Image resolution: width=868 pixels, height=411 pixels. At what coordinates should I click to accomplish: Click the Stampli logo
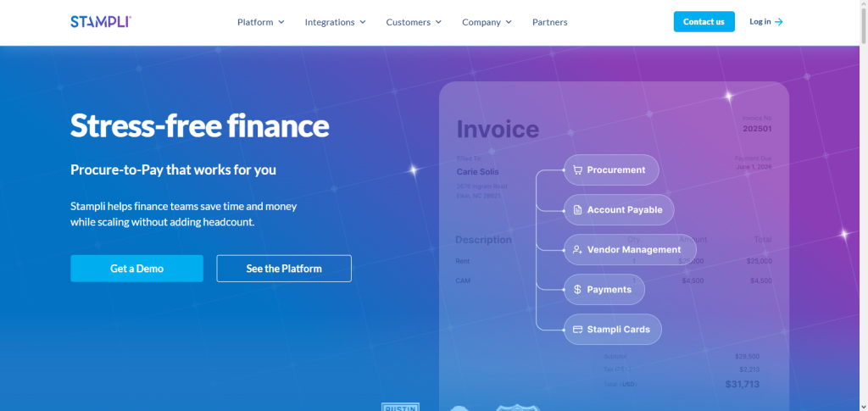tap(101, 22)
